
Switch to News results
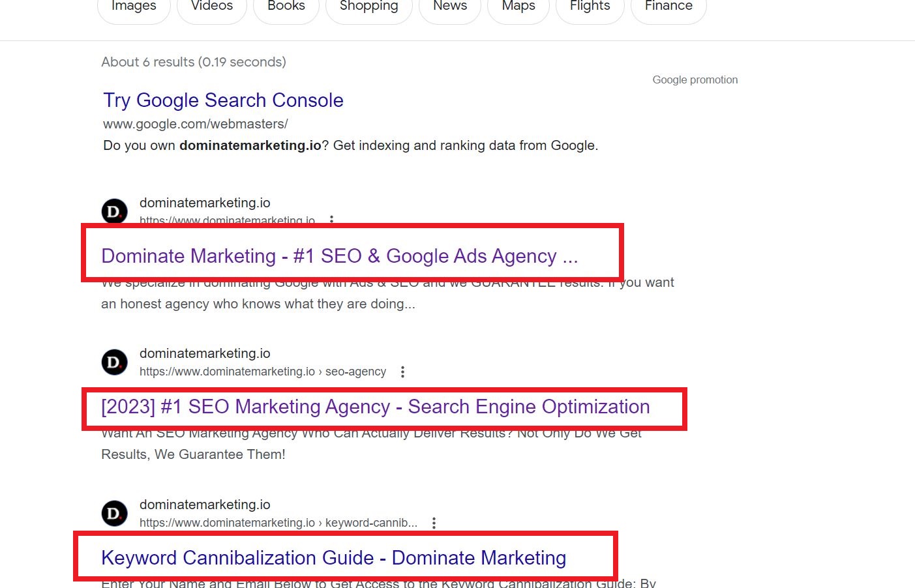coord(450,8)
